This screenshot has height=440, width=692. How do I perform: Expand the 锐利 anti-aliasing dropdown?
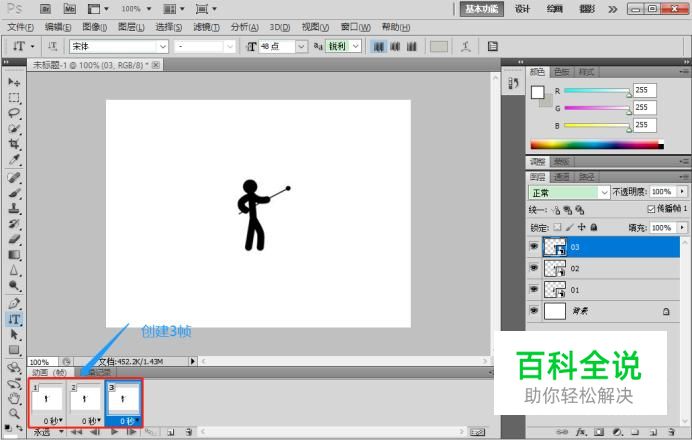356,46
